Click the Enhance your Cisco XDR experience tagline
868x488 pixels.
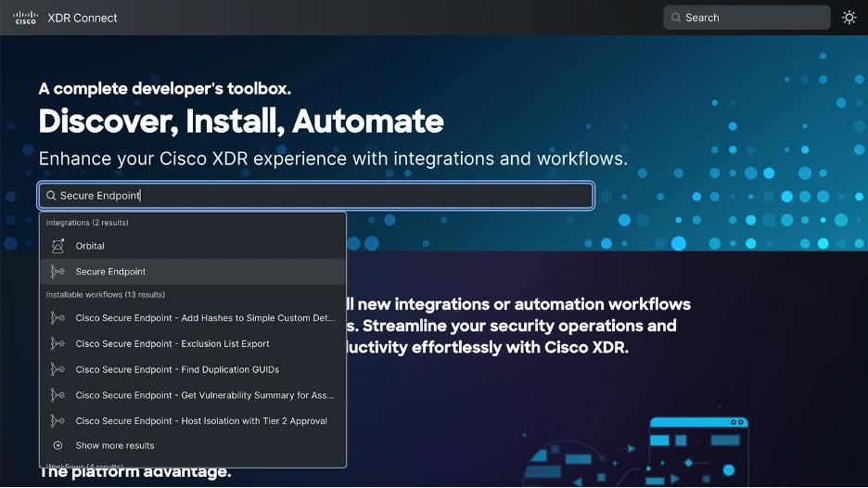333,159
